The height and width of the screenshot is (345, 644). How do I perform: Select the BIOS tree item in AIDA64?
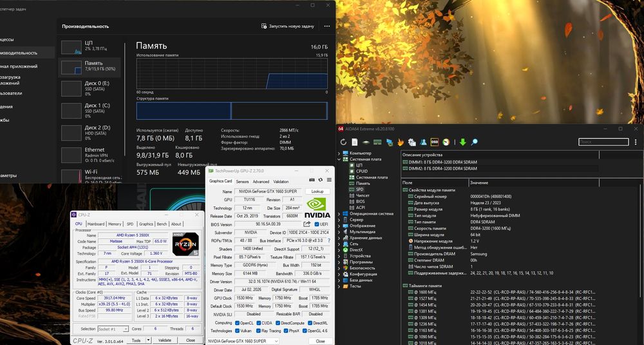(357, 201)
